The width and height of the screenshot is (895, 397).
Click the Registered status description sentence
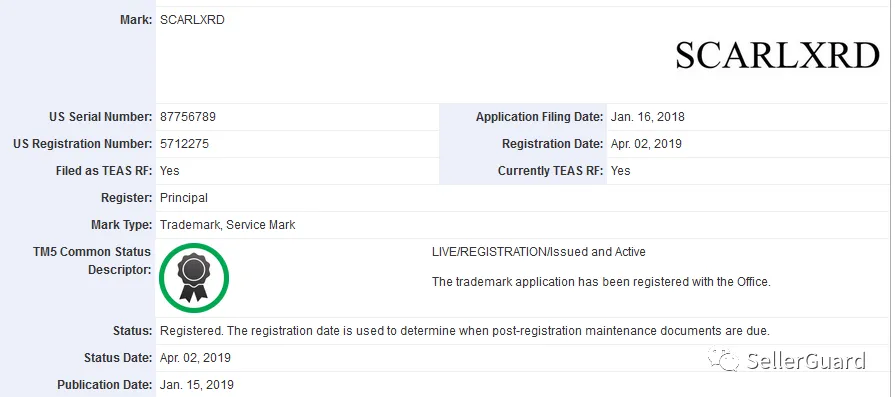pyautogui.click(x=465, y=331)
